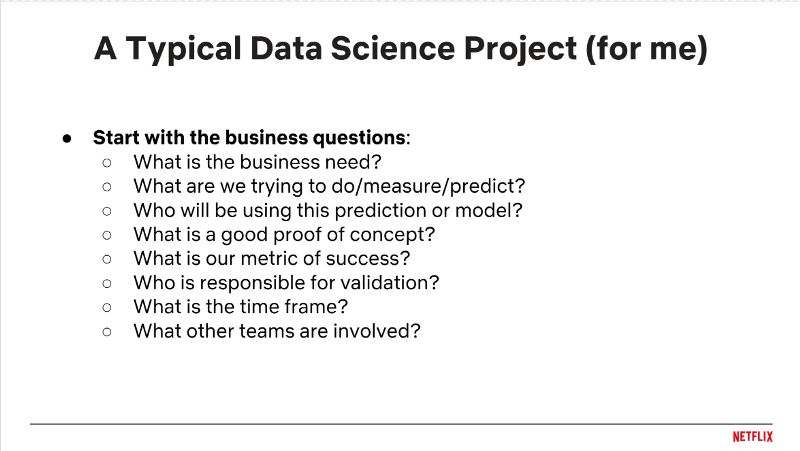Click the slide title about Data Science Project
800x451 pixels.
(400, 49)
